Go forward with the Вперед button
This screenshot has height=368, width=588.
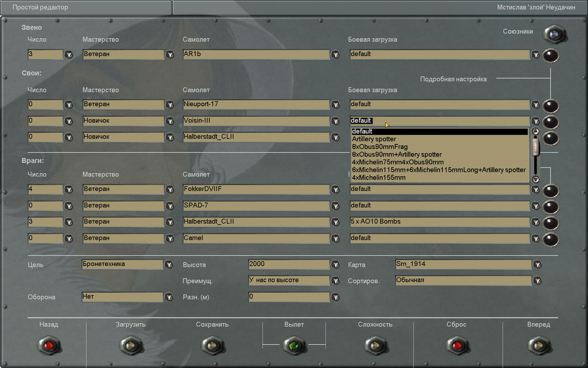538,345
